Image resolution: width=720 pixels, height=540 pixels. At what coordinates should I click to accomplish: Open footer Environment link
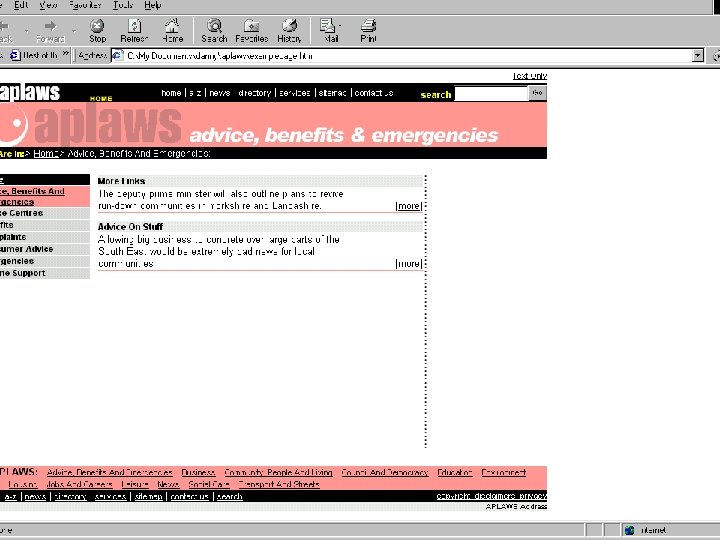(504, 472)
